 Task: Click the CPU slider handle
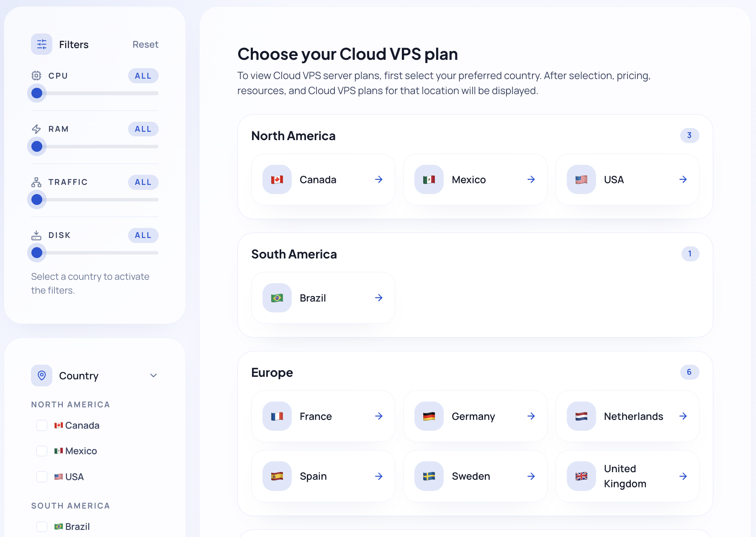tap(37, 93)
